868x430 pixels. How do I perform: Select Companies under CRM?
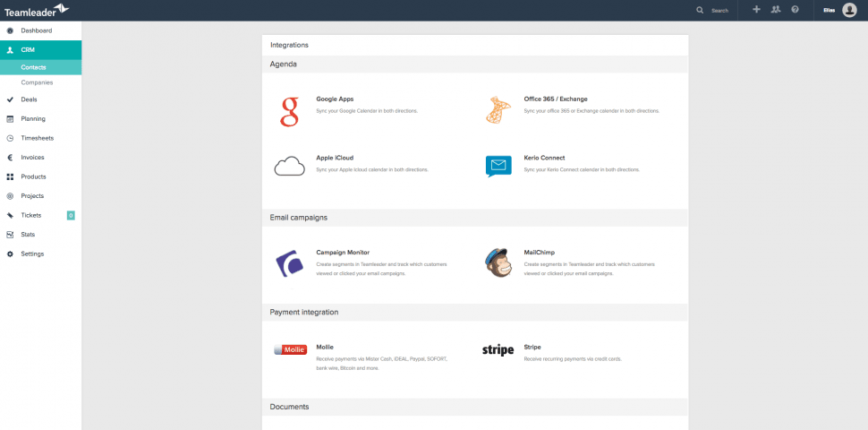(37, 82)
